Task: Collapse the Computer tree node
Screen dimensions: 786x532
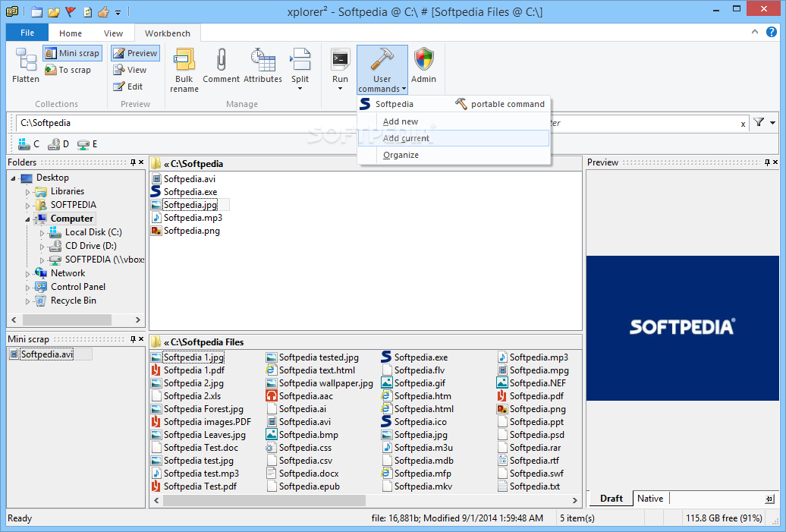Action: [27, 219]
